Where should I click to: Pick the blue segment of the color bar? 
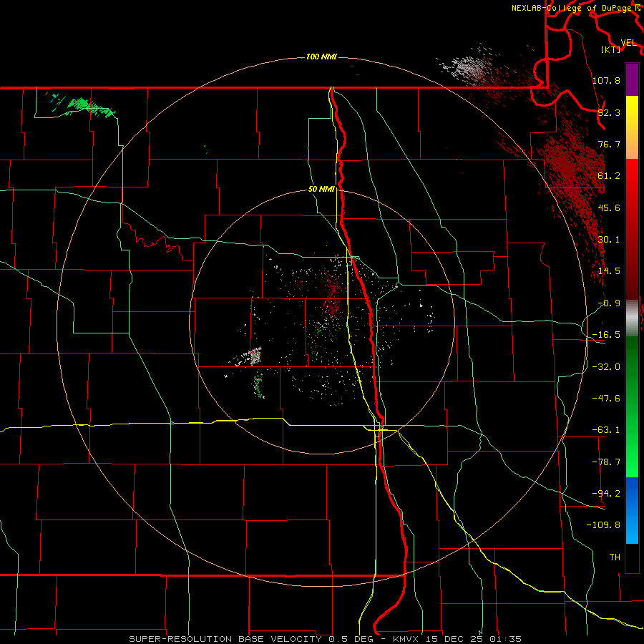coord(632,510)
